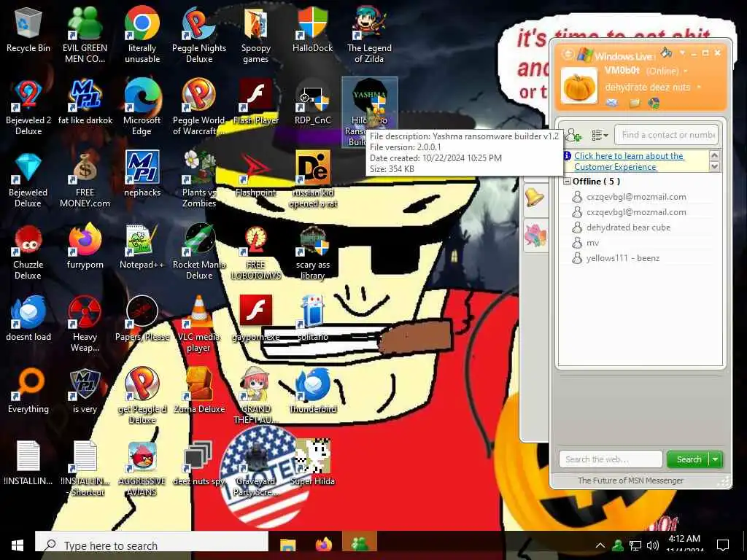Screen dimensions: 747x560
Task: Click the volume speaker tray icon
Action: [653, 545]
